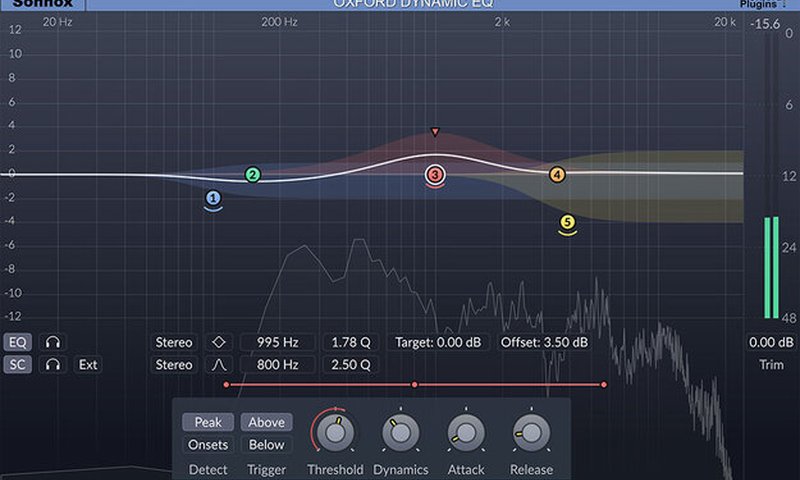Solo-listen the EQ with headphone icon
This screenshot has height=480, width=800.
click(x=52, y=342)
